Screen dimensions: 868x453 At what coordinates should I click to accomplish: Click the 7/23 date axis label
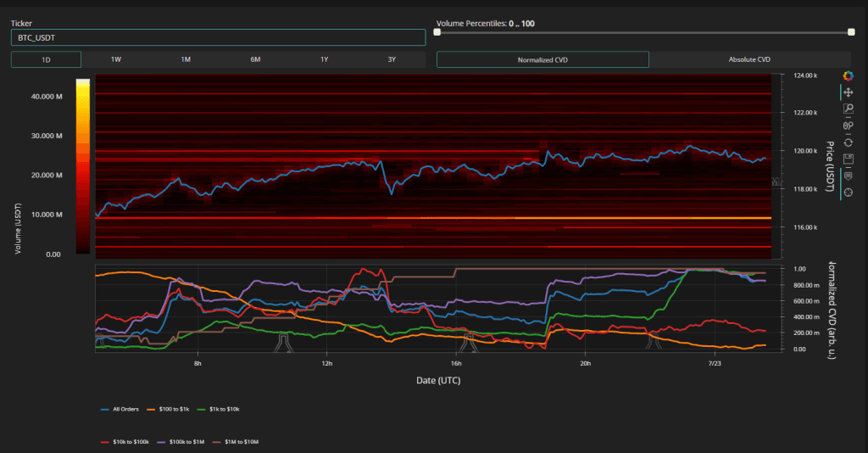click(715, 363)
